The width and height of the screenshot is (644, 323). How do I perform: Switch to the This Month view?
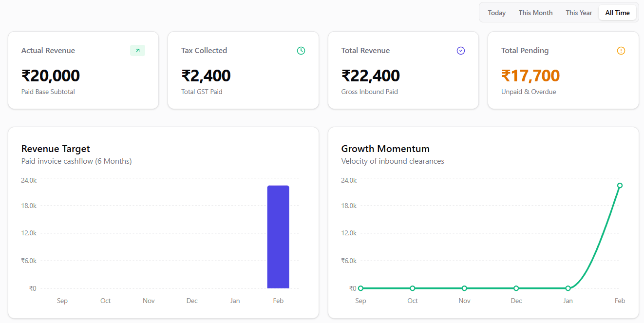(535, 12)
